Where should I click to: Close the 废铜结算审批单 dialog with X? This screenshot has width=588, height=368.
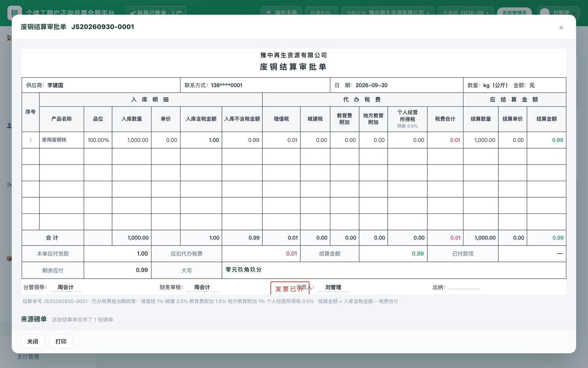click(561, 28)
